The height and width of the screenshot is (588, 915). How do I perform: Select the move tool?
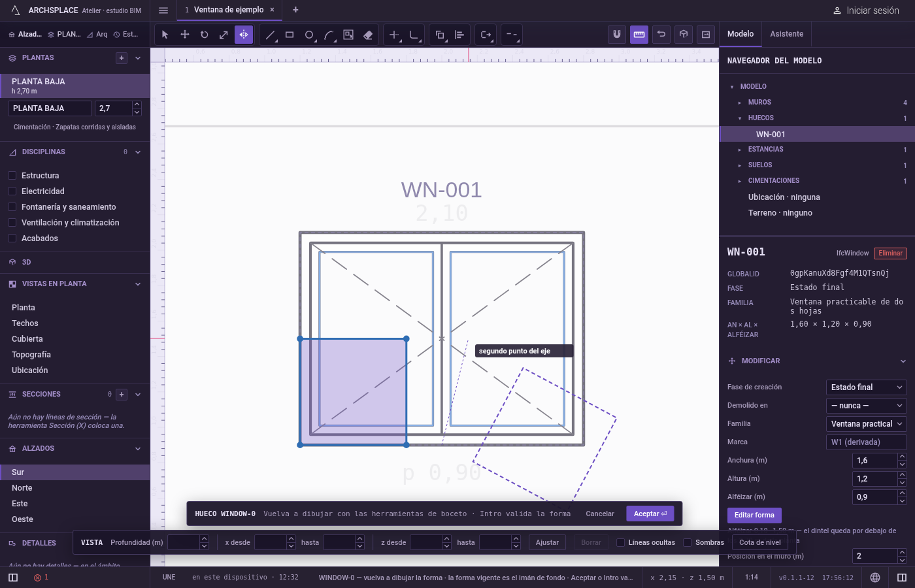pyautogui.click(x=185, y=35)
